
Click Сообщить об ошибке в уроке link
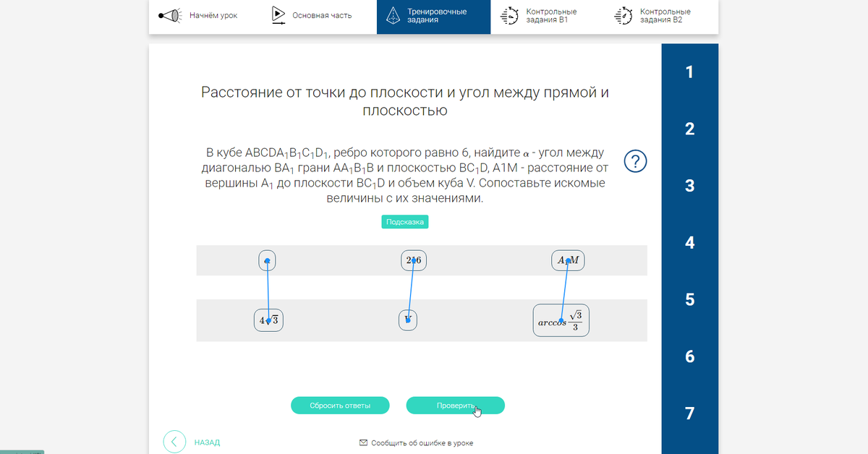(x=422, y=442)
